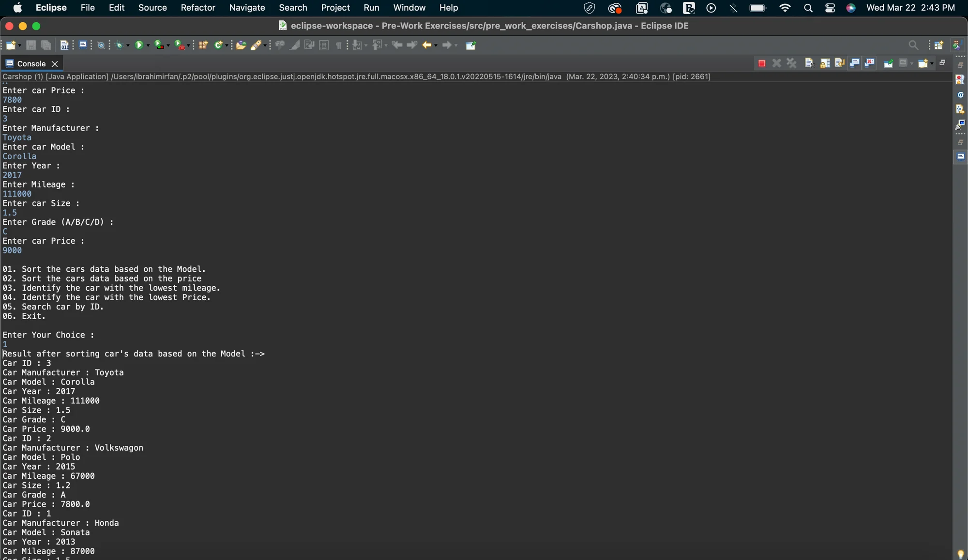The image size is (968, 560).
Task: Open the Refactor menu
Action: (197, 8)
